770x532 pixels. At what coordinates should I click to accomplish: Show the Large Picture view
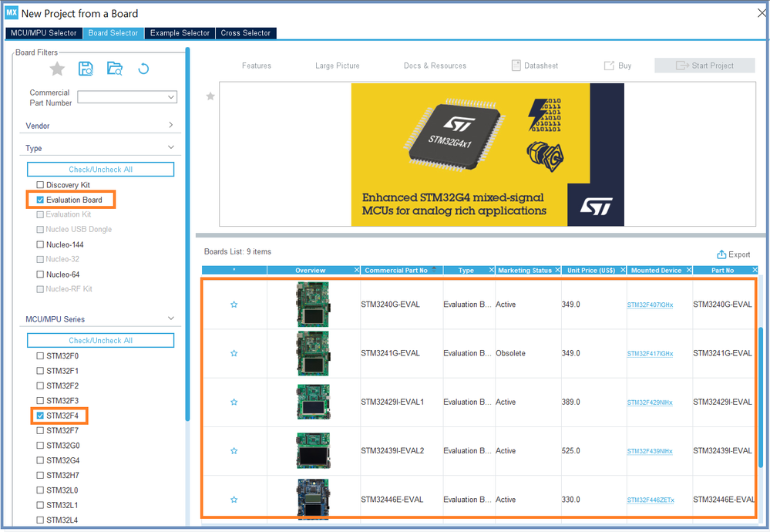point(338,66)
